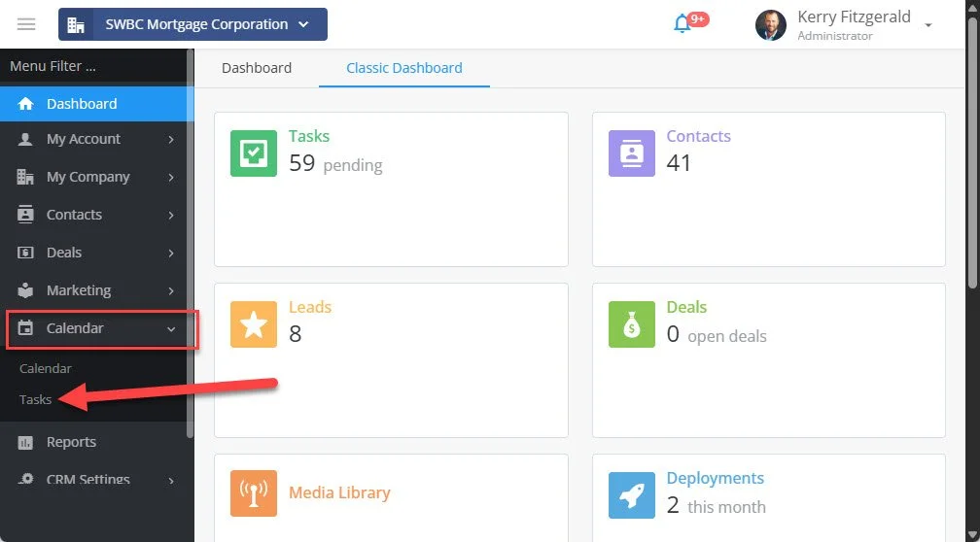Click the Media Library antenna icon
The width and height of the screenshot is (980, 542).
pyautogui.click(x=254, y=493)
